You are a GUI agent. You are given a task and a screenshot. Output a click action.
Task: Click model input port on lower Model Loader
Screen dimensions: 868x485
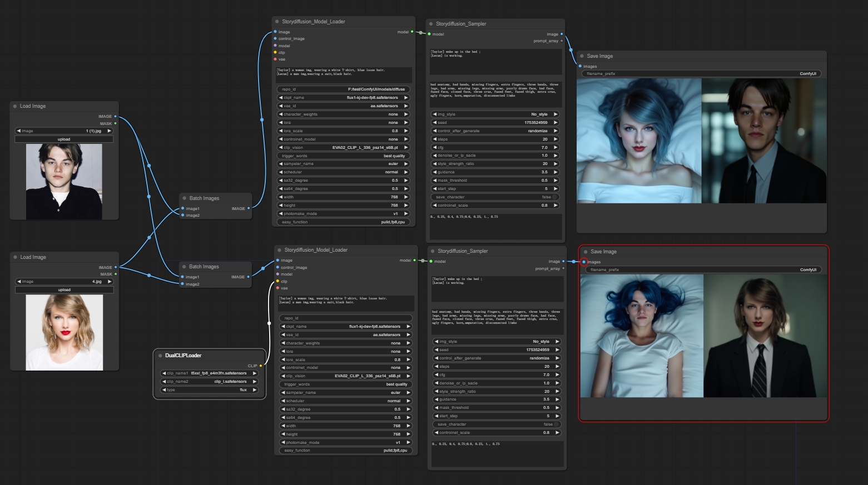click(x=277, y=274)
